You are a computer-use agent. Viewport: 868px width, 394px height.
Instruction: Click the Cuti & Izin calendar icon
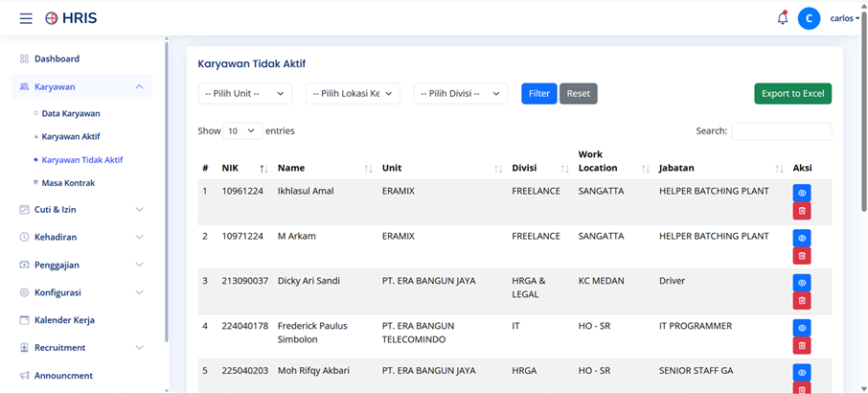[24, 210]
